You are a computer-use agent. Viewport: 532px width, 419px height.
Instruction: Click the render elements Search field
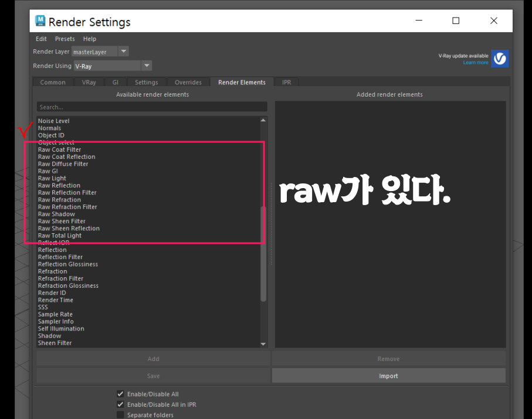(x=152, y=107)
